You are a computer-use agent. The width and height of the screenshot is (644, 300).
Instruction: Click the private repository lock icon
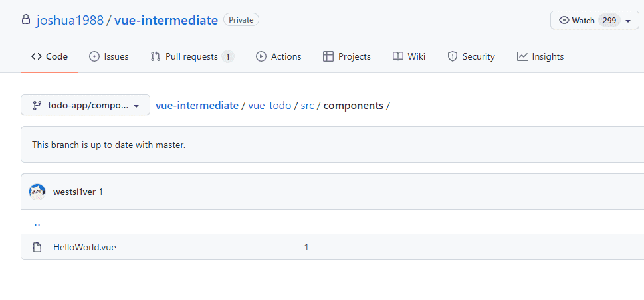tap(26, 20)
